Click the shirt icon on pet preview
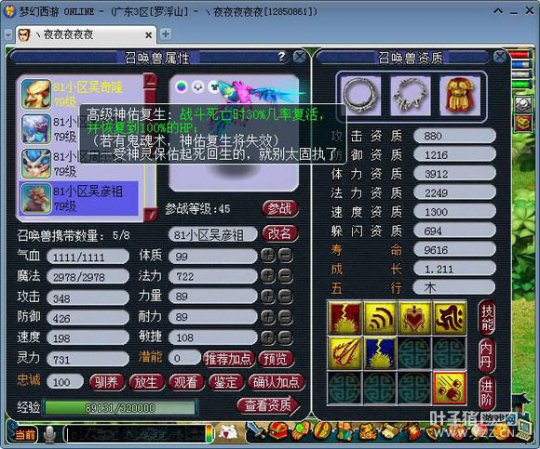 tap(214, 86)
